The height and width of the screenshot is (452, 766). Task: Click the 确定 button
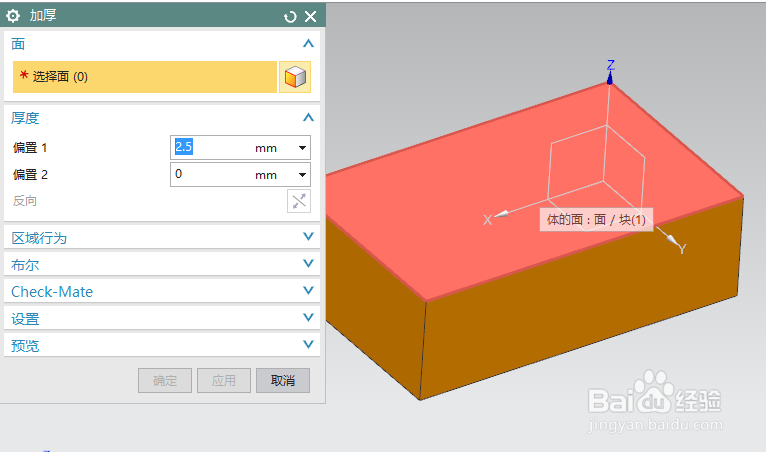point(165,381)
